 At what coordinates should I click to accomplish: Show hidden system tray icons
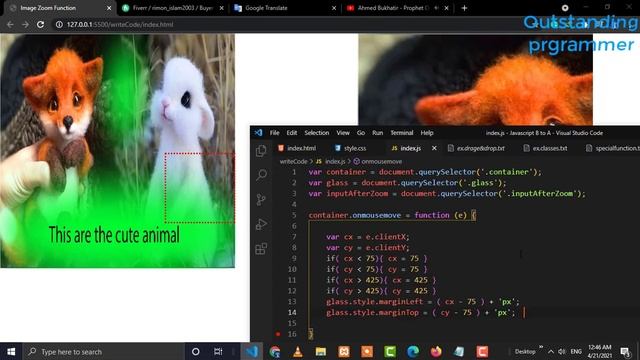551,351
